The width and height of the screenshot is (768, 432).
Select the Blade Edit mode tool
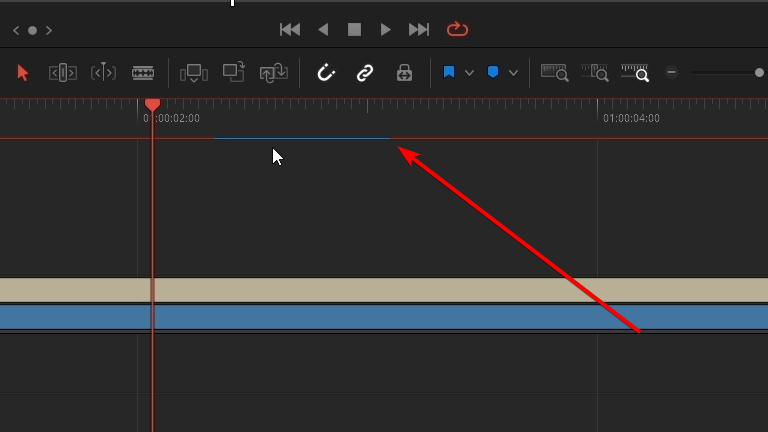pyautogui.click(x=143, y=73)
